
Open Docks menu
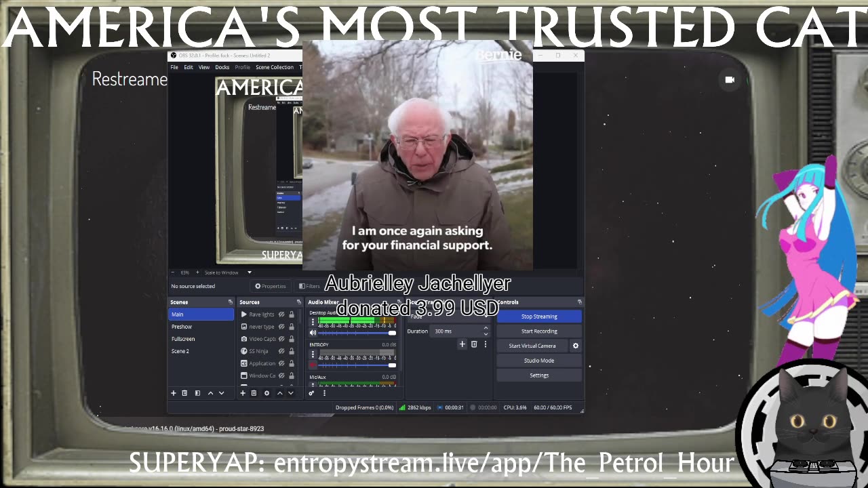coord(222,67)
